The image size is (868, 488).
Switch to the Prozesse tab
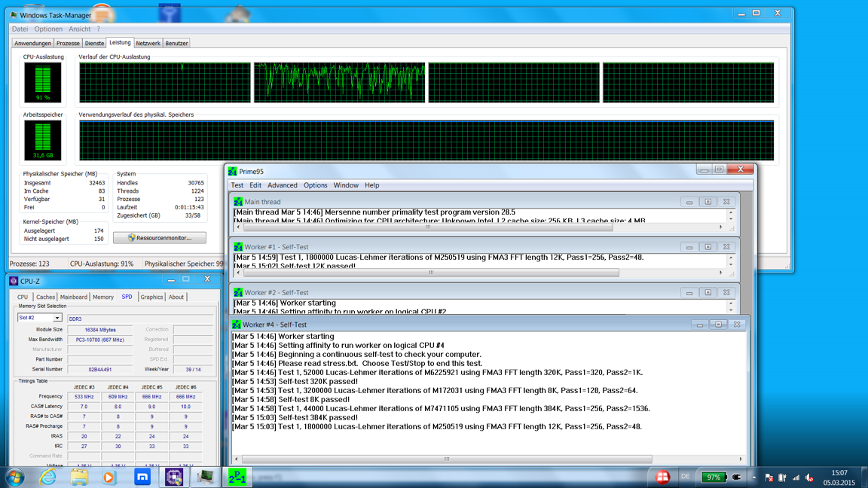tap(68, 44)
